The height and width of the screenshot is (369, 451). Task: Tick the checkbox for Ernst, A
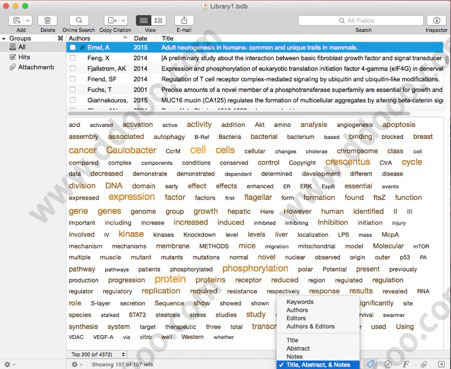(x=73, y=48)
